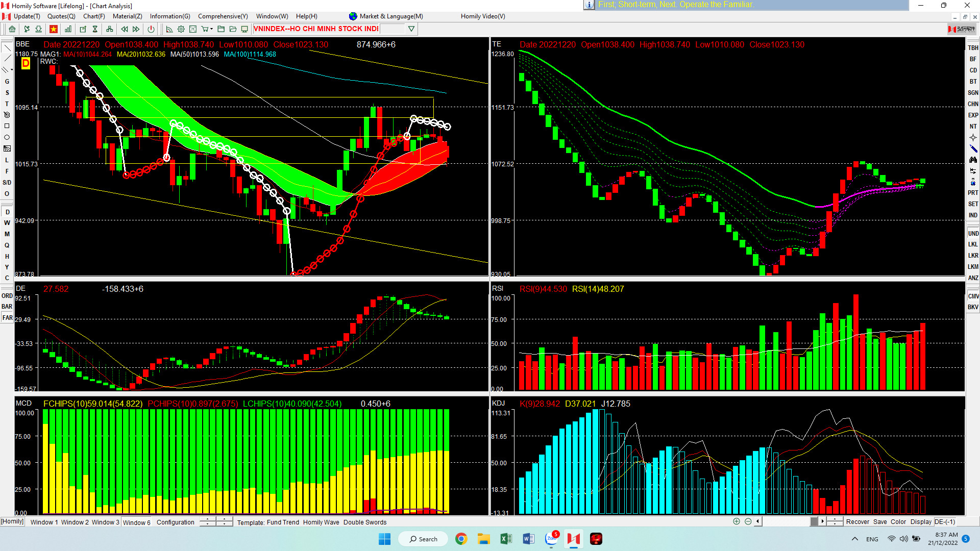Click the Color button at bottom right

(x=898, y=521)
